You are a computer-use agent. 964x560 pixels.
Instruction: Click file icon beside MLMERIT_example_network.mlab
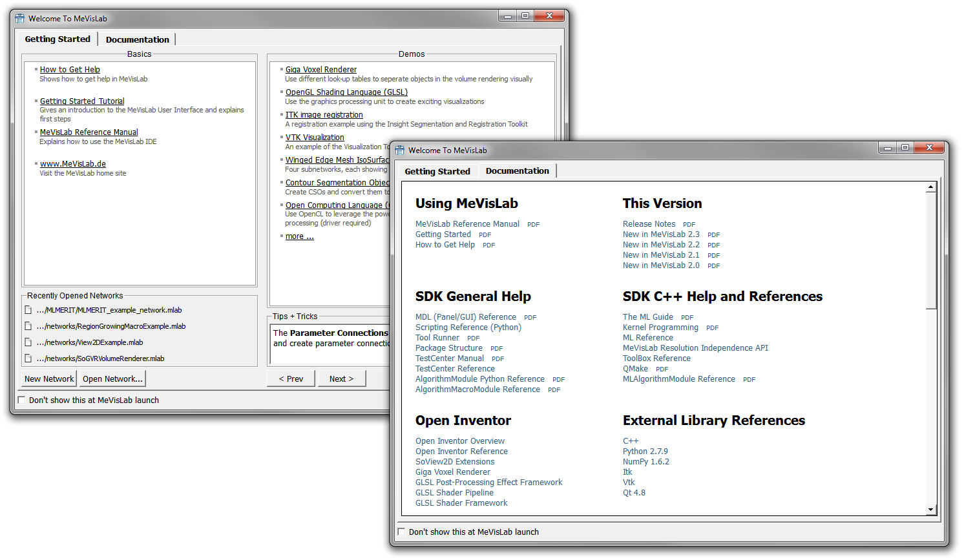[28, 310]
